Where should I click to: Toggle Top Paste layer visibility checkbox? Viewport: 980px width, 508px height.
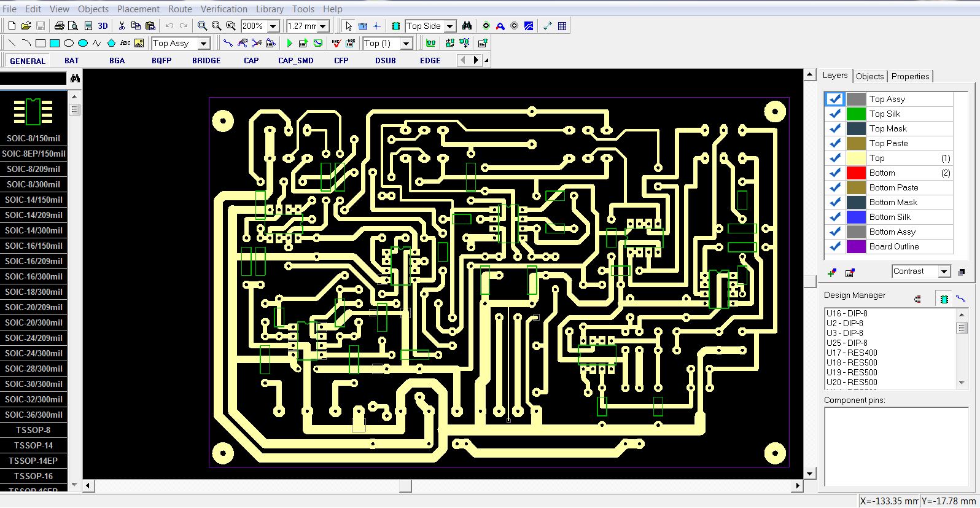point(834,143)
